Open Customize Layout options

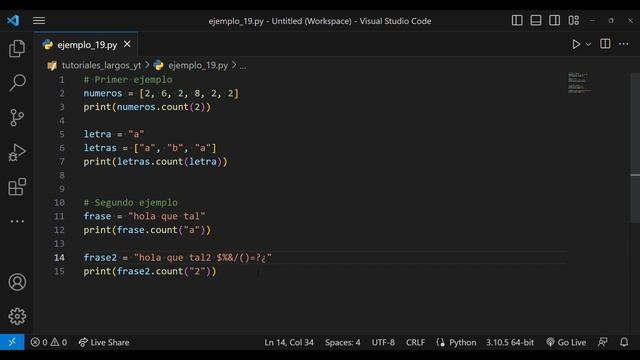pyautogui.click(x=573, y=20)
